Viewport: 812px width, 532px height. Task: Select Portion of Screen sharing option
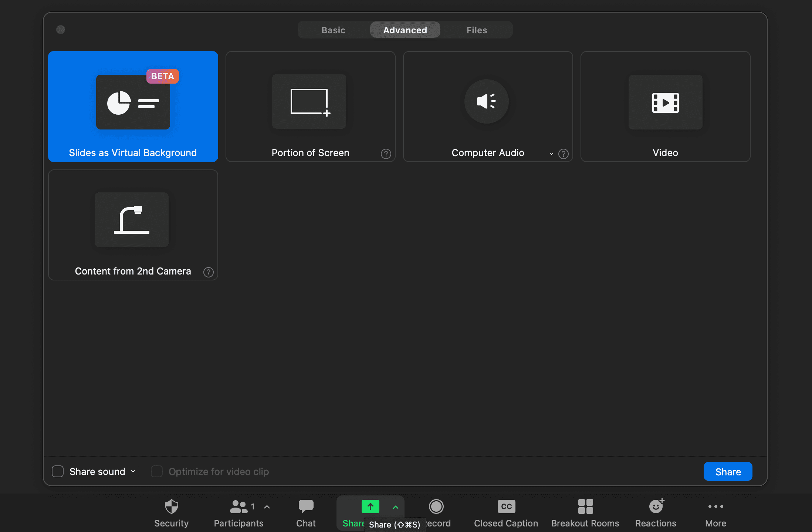310,106
